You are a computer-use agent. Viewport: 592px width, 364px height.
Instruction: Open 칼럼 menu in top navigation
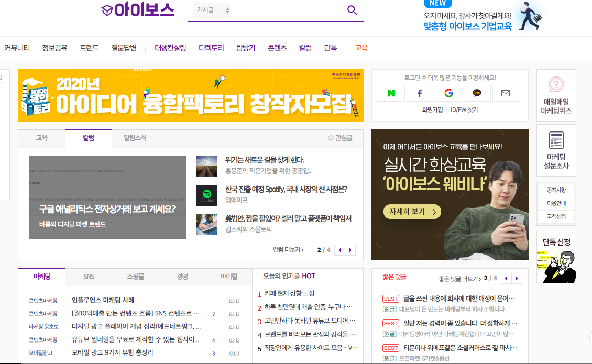[305, 48]
